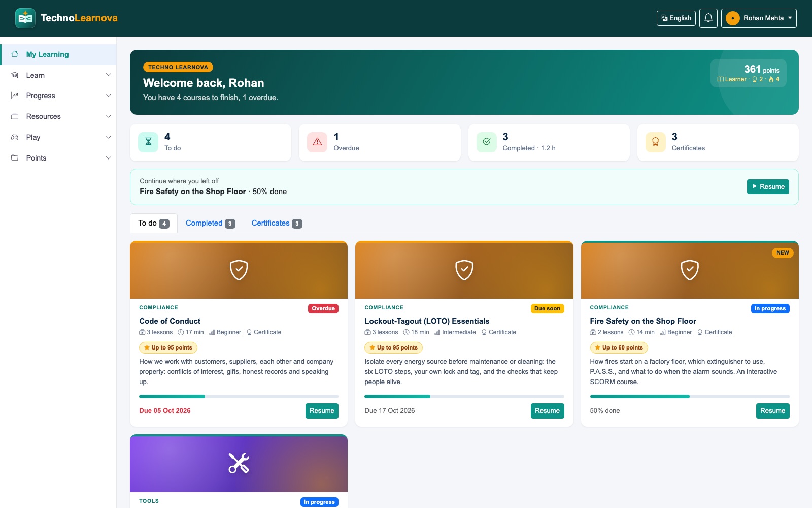This screenshot has width=812, height=508.
Task: Click the shield icon on Code of Conduct card
Action: pyautogui.click(x=239, y=270)
